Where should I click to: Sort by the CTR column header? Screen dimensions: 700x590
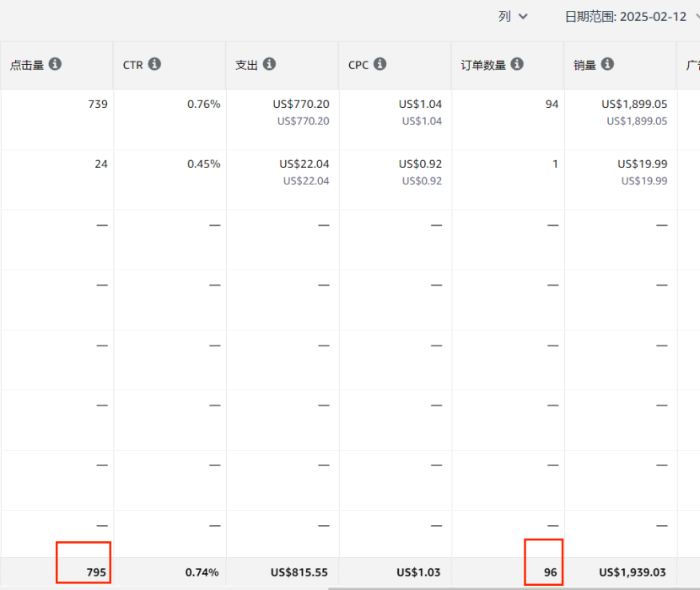click(x=133, y=65)
